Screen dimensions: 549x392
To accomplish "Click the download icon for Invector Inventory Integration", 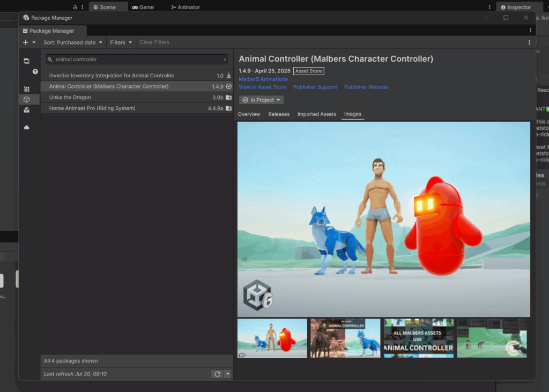I will click(x=228, y=76).
